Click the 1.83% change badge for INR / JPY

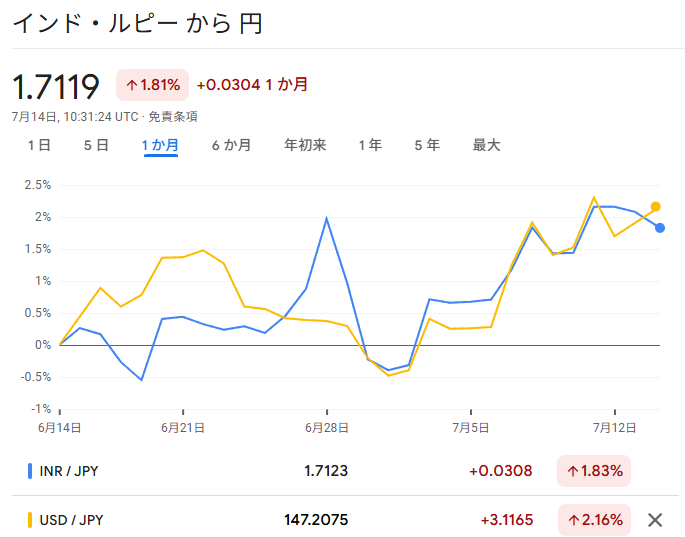click(x=594, y=471)
